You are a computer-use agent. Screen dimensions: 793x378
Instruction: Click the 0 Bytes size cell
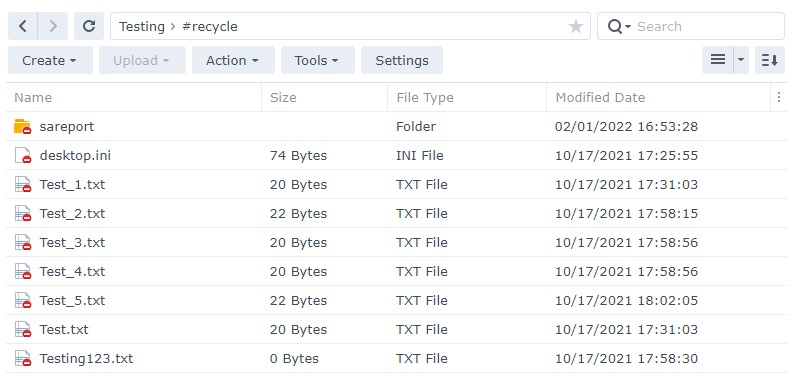294,359
